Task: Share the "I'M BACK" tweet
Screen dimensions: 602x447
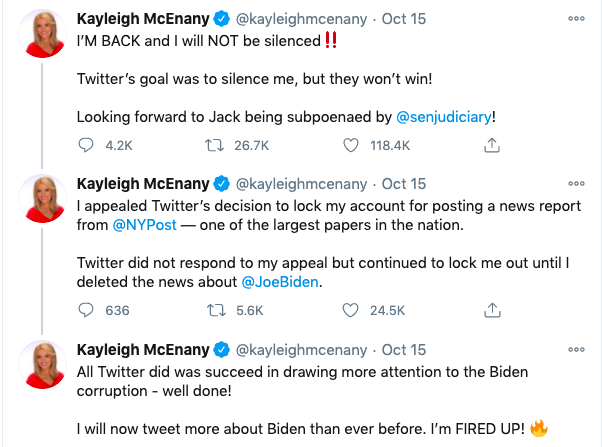Action: [491, 145]
